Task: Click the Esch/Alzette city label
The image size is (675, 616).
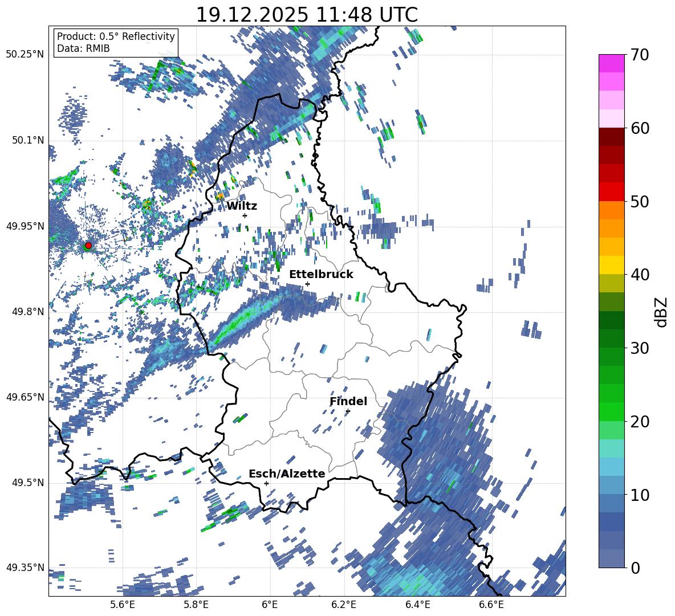Action: click(x=287, y=474)
